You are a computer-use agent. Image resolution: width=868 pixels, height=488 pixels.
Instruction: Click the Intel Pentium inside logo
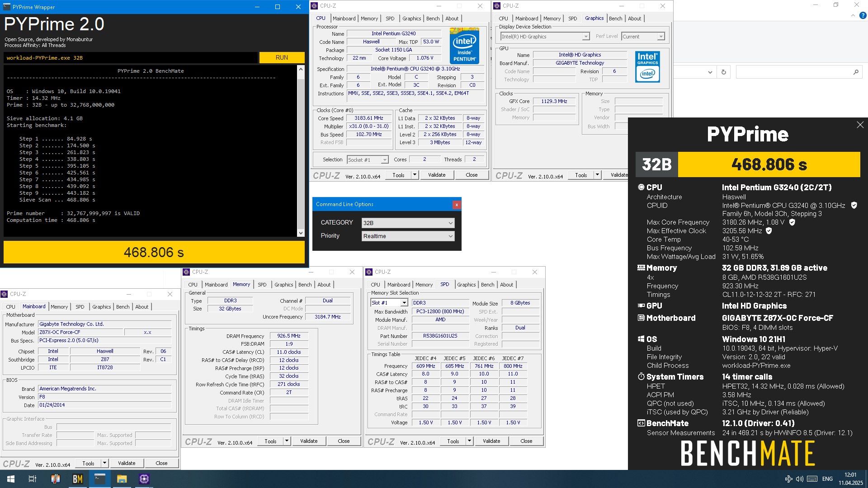pyautogui.click(x=464, y=46)
